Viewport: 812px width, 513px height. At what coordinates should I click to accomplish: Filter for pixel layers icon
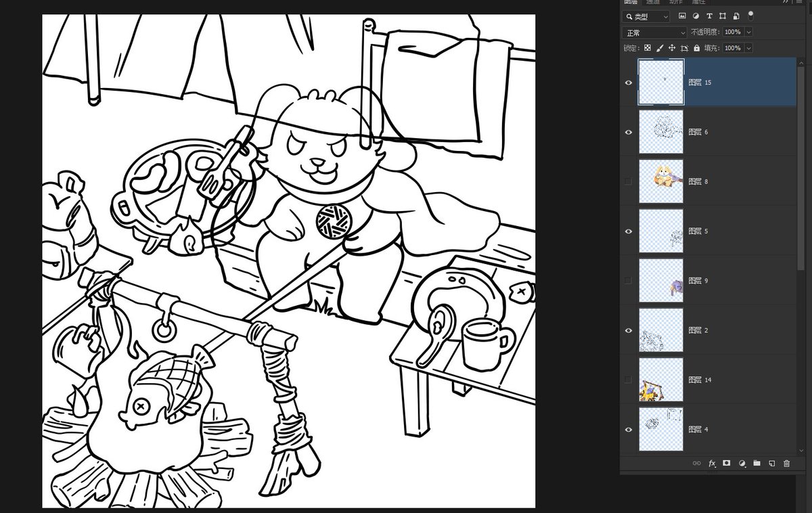[x=682, y=16]
